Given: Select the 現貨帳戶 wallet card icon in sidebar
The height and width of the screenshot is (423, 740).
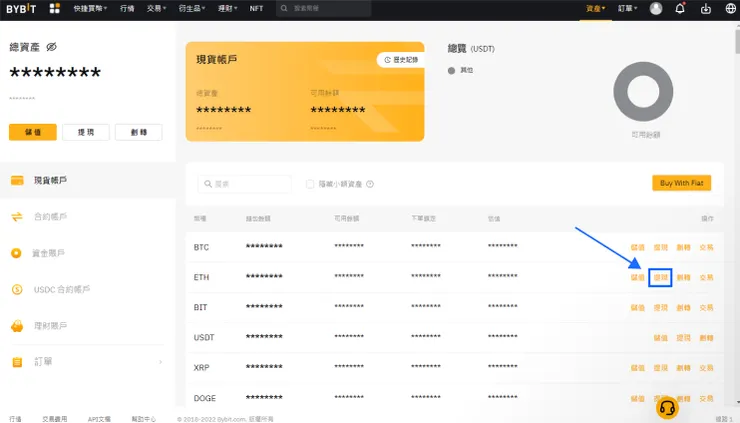Looking at the screenshot, I should [x=17, y=180].
